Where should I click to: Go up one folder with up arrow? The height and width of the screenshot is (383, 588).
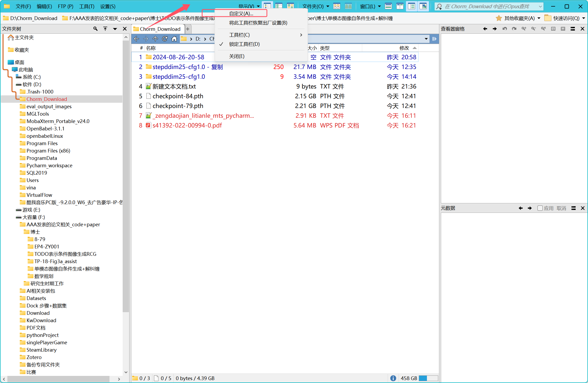tap(155, 39)
